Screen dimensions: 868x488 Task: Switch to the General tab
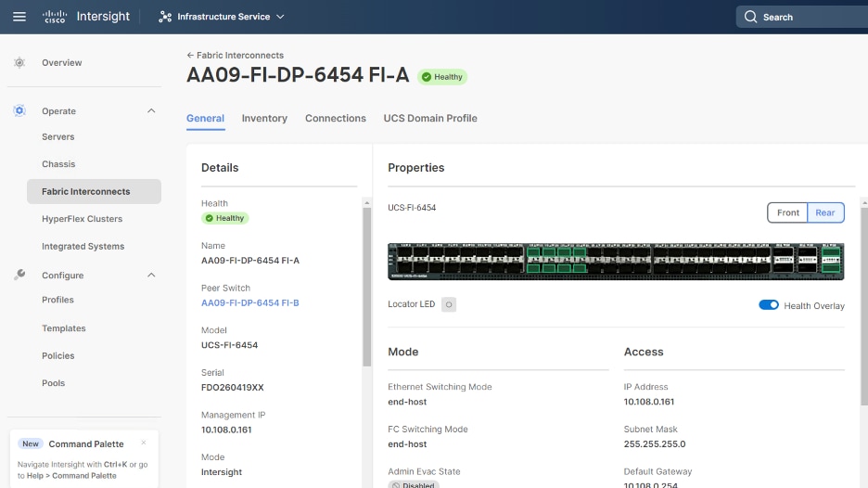[x=205, y=118]
